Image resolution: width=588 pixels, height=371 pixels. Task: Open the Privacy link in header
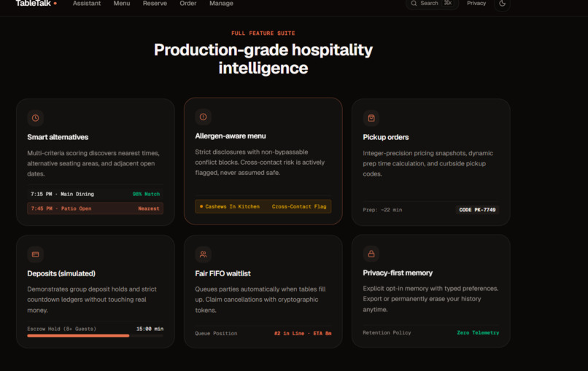point(476,4)
